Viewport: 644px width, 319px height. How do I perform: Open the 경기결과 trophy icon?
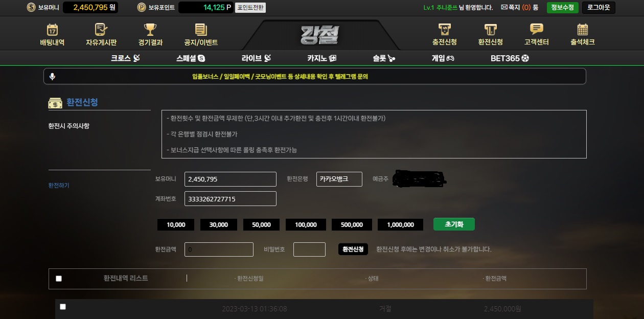coord(150,29)
